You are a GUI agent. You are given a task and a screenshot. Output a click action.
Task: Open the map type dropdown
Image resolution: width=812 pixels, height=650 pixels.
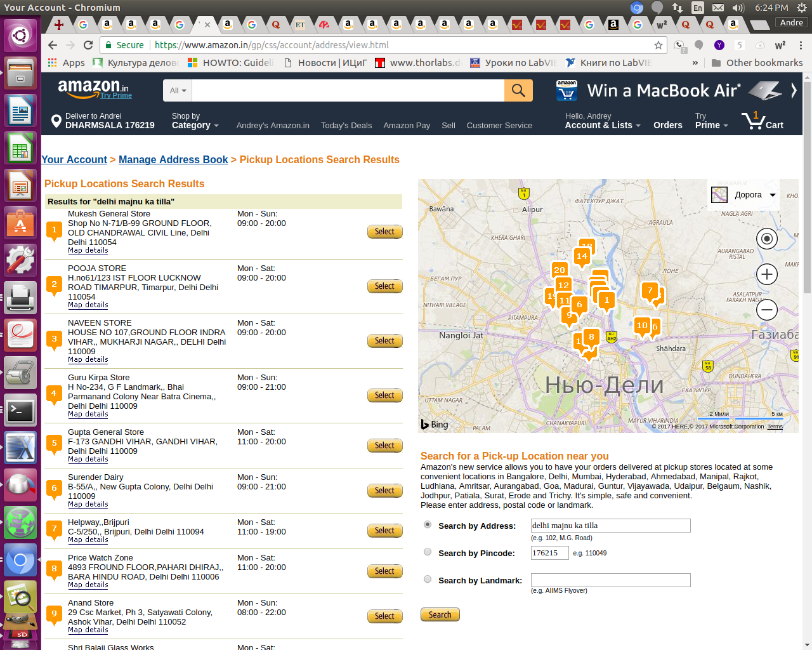click(x=745, y=195)
